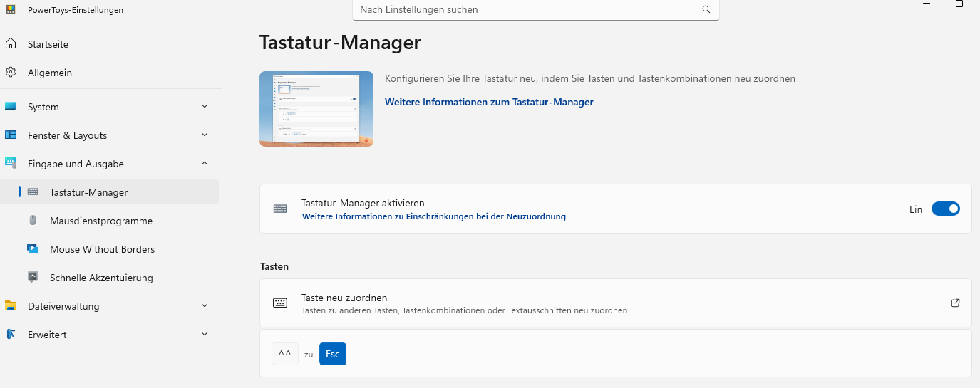
Task: Click the Erweitert icon in sidebar
Action: pyautogui.click(x=11, y=335)
